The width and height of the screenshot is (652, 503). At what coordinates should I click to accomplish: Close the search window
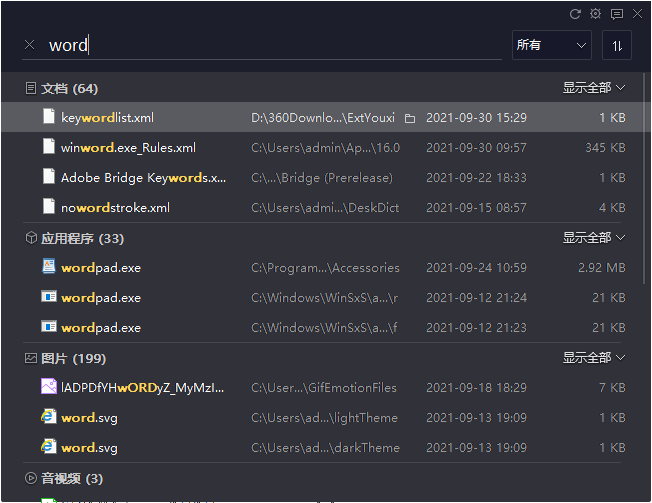click(637, 14)
